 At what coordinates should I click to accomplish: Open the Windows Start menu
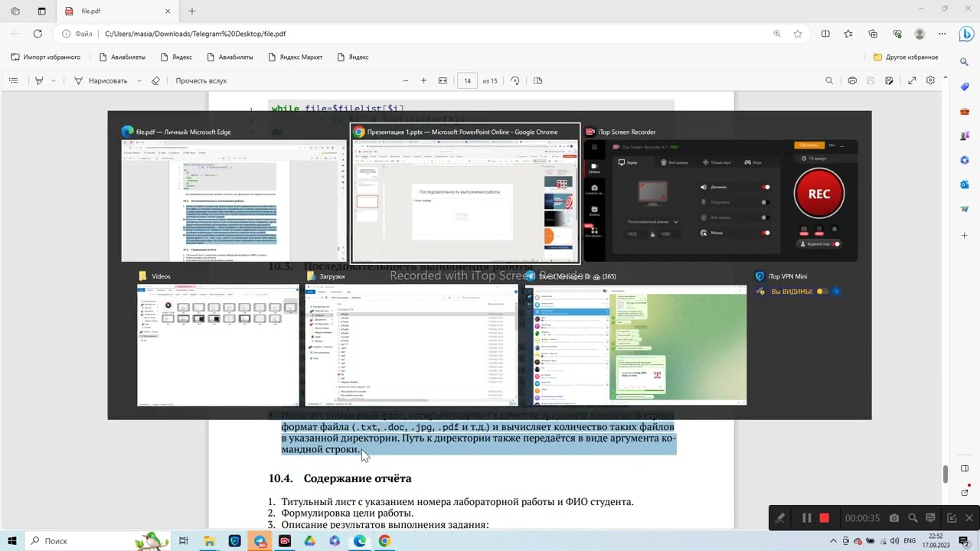tap(12, 541)
